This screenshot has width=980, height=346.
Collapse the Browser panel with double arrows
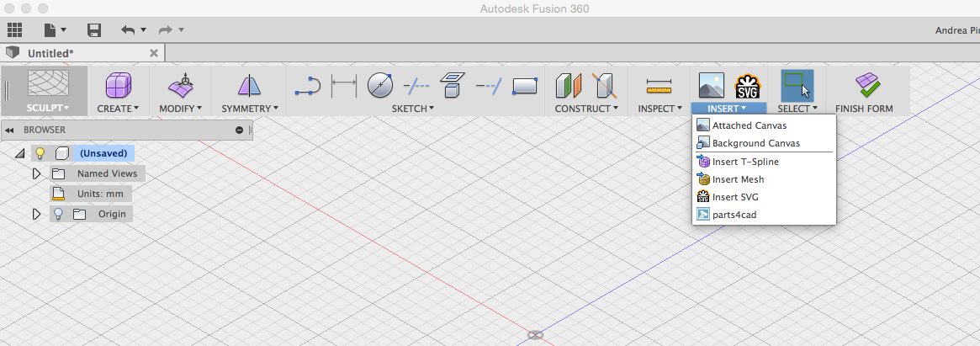click(x=9, y=130)
